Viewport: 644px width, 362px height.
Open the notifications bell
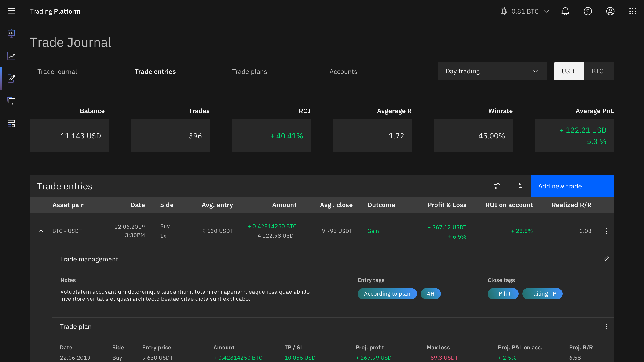tap(565, 11)
